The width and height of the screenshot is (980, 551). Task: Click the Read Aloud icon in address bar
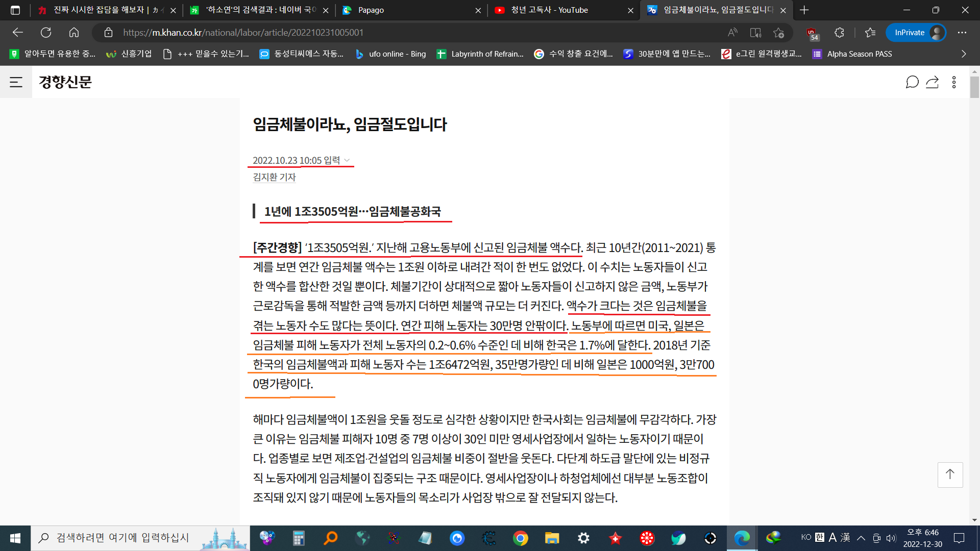tap(732, 33)
